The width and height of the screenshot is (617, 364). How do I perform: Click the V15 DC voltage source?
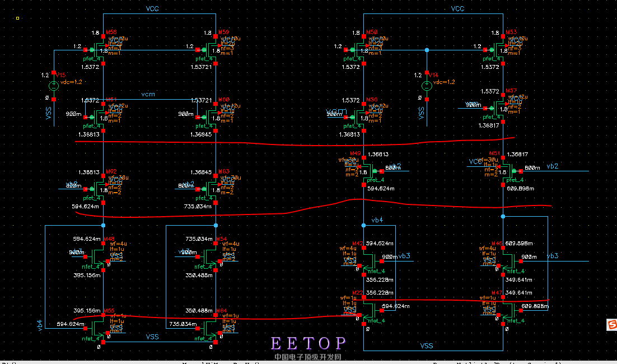point(54,86)
